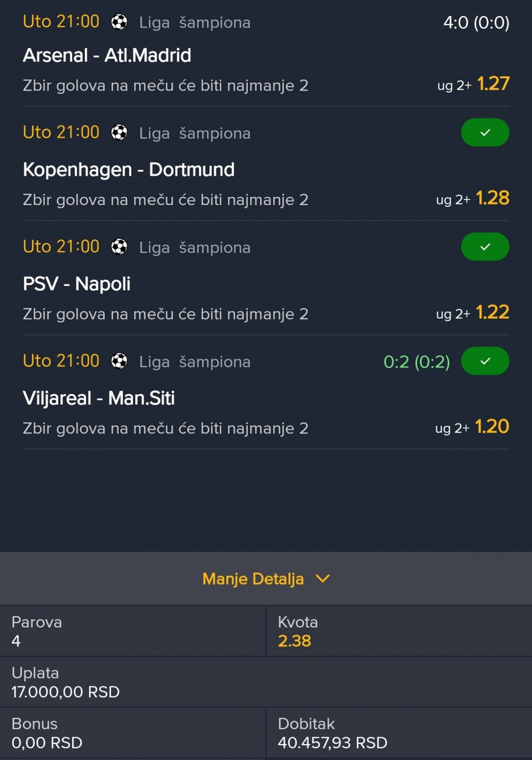Click the 1.22 odds for PSV match
The width and height of the screenshot is (532, 760).
point(492,312)
